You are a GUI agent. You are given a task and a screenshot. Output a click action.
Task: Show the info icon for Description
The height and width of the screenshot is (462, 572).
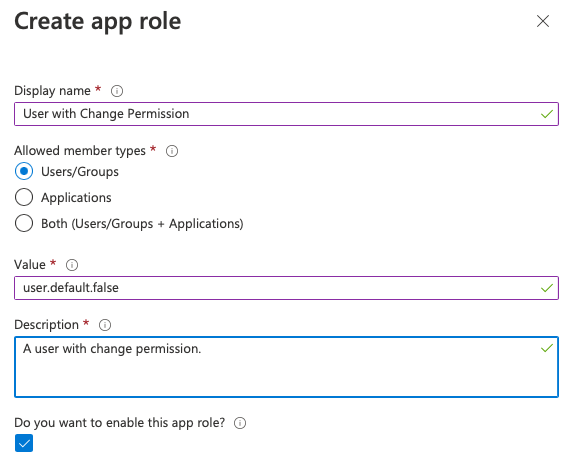tap(105, 325)
